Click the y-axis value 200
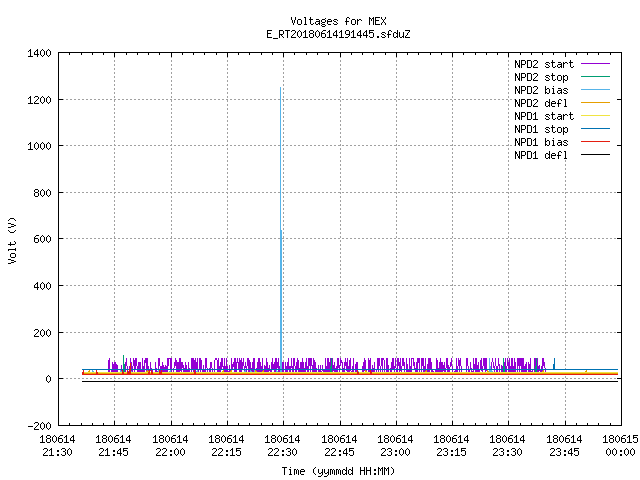 [x=42, y=333]
